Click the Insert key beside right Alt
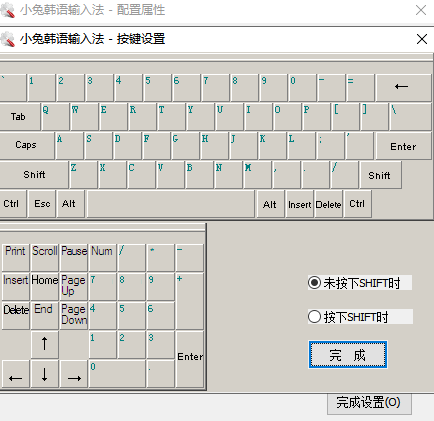The height and width of the screenshot is (421, 434). pos(300,204)
